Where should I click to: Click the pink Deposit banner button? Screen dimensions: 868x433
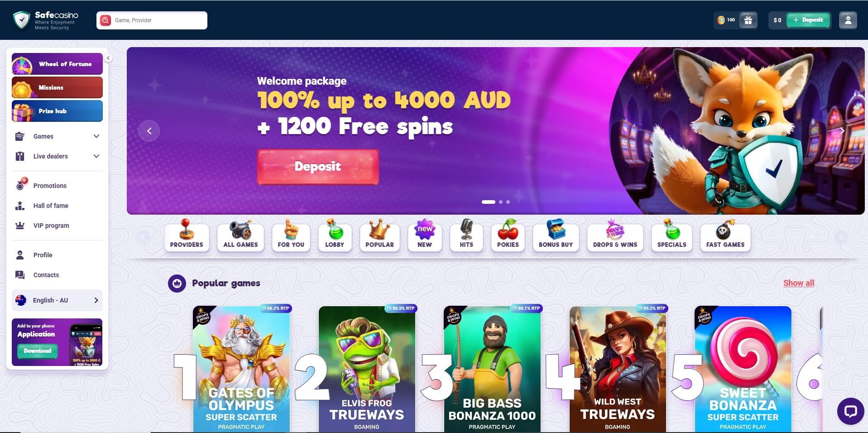[x=318, y=167]
